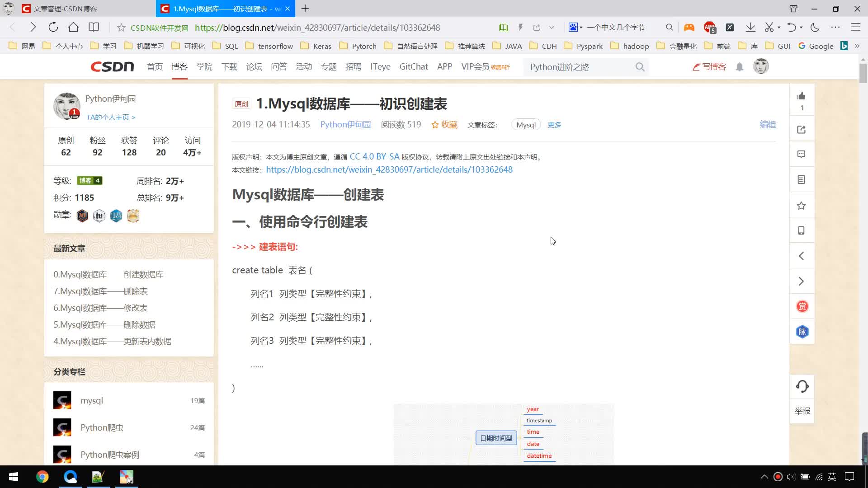This screenshot has width=868, height=488.
Task: Click the page vertical scrollbar thumb
Action: click(x=863, y=74)
